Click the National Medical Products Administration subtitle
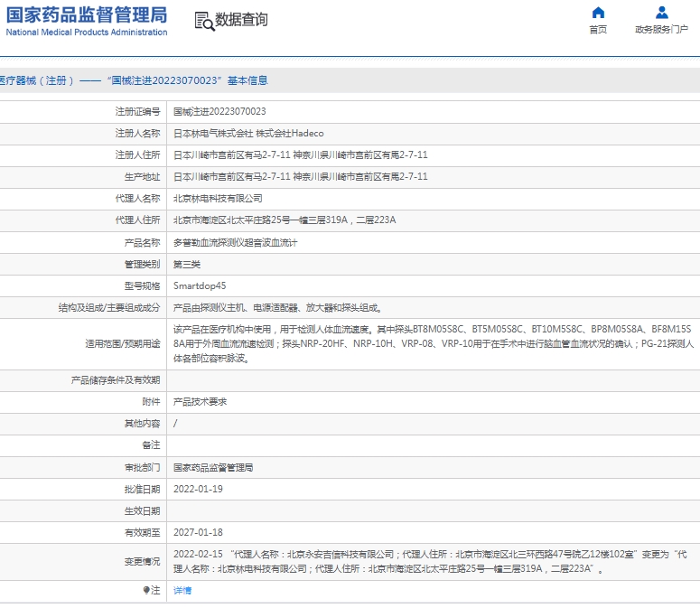Screen dimensions: 700x608 pyautogui.click(x=86, y=33)
